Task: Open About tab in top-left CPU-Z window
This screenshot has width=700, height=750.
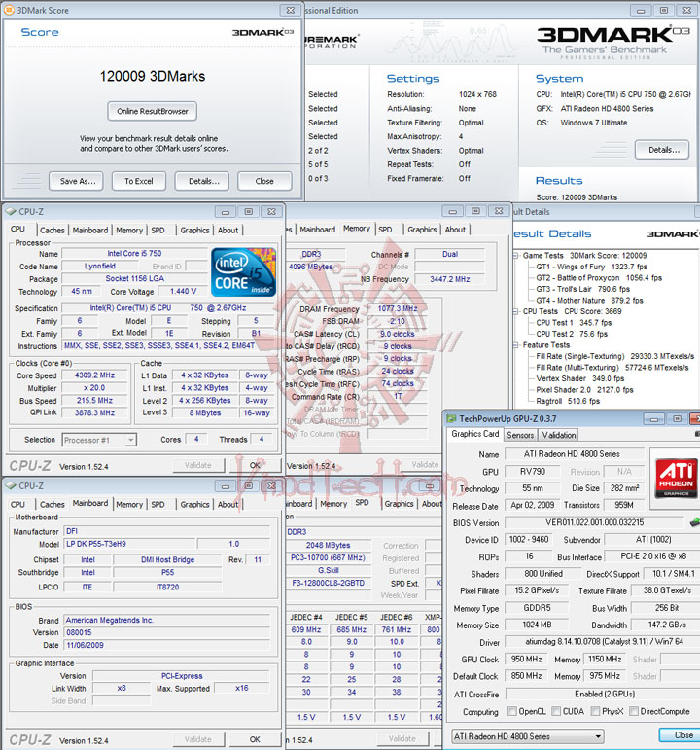Action: pyautogui.click(x=228, y=231)
